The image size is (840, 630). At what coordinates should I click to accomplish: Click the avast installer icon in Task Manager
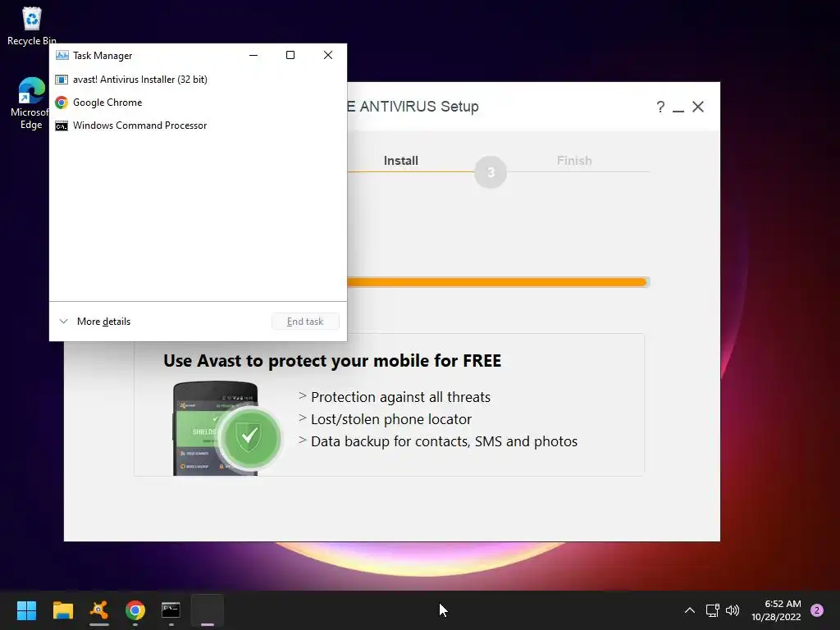click(62, 80)
